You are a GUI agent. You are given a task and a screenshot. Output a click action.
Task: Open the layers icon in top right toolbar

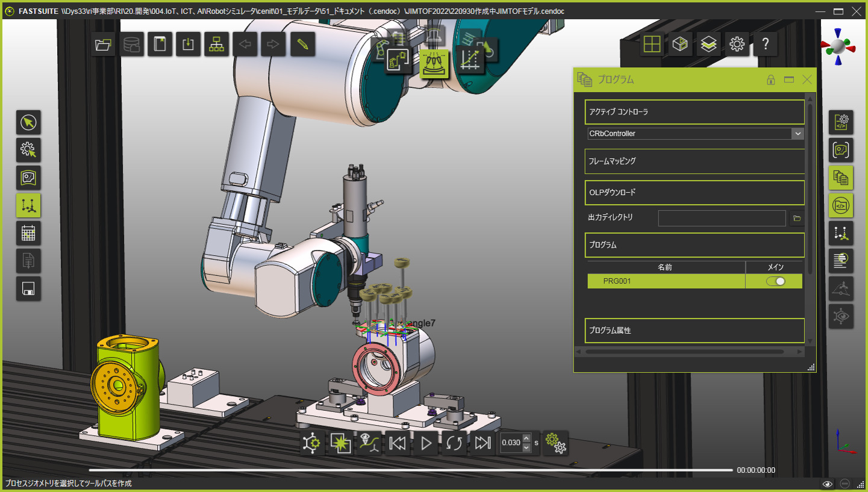708,44
